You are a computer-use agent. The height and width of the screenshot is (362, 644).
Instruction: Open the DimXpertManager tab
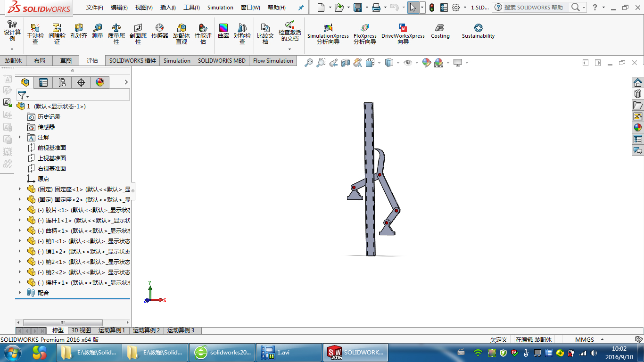point(81,82)
